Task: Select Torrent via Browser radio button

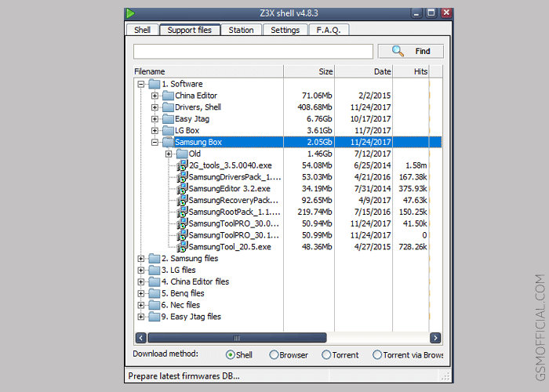Action: (x=377, y=355)
